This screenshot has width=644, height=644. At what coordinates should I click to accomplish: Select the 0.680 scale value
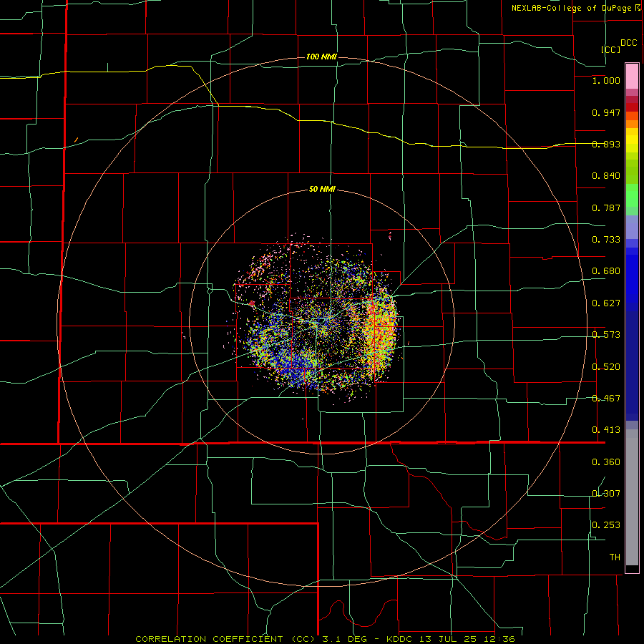(606, 271)
